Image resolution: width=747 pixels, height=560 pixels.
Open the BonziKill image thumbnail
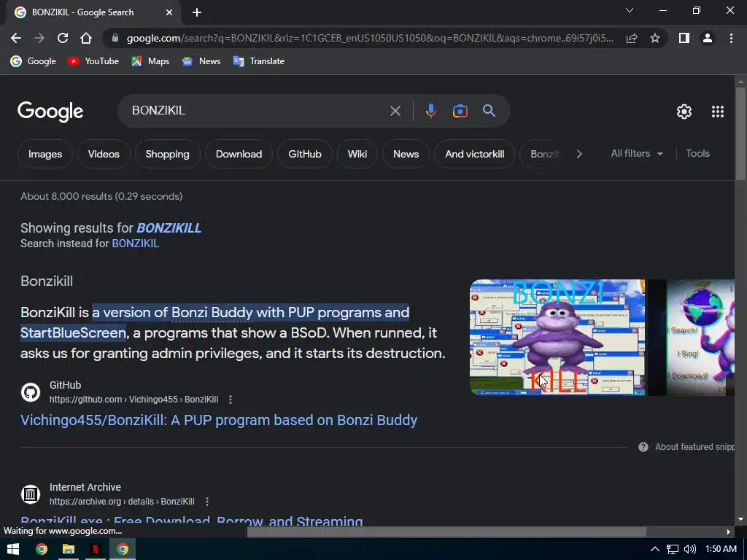coord(557,337)
